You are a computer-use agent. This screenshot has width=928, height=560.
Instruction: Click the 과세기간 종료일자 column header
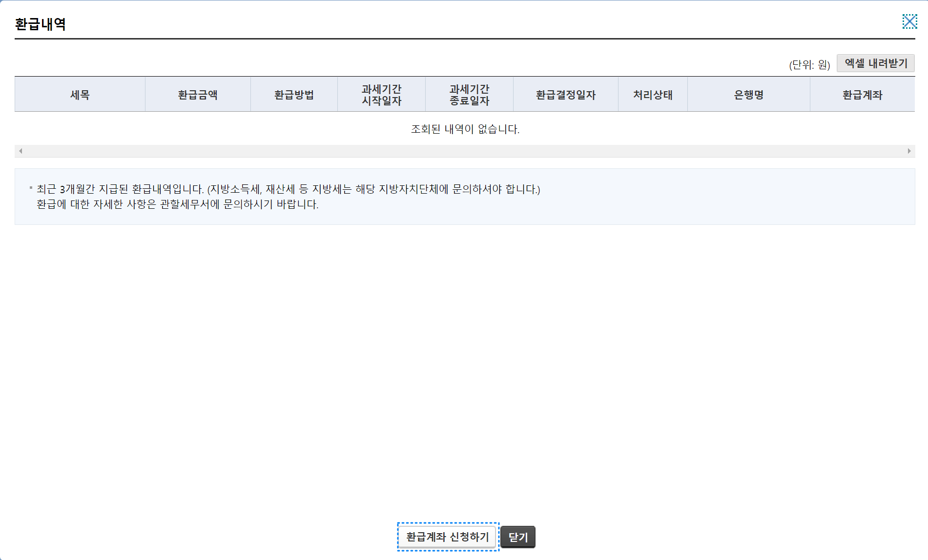pyautogui.click(x=469, y=94)
